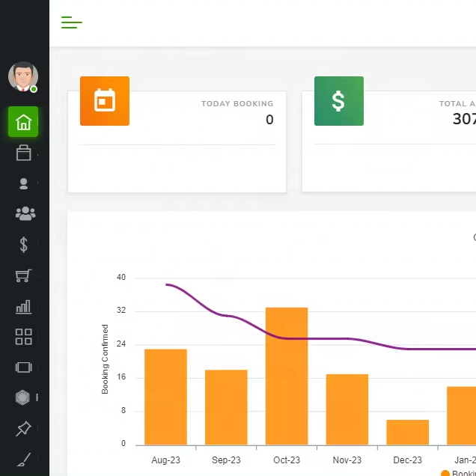Toggle the orange Booking legend entry
Viewport: 476px width, 476px height.
(x=457, y=473)
